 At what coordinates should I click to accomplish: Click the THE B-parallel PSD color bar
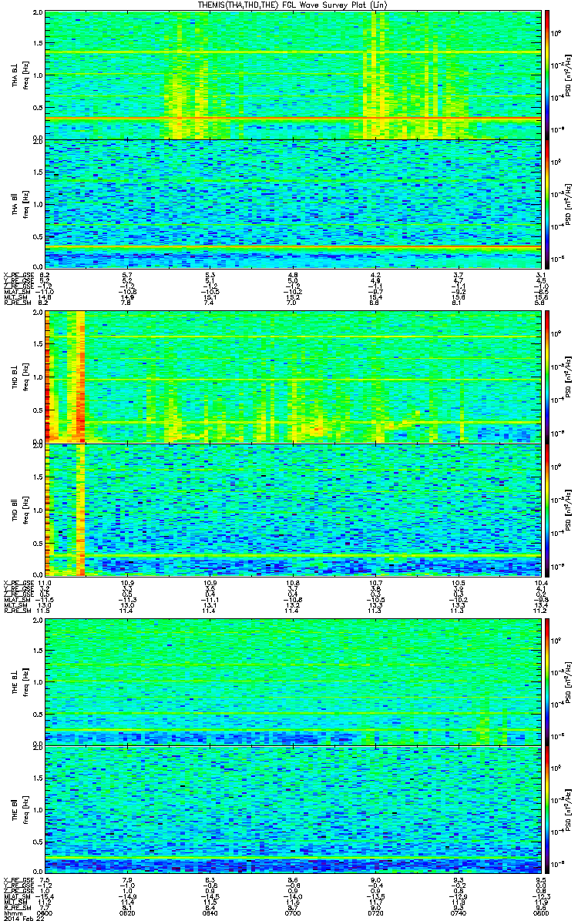tap(546, 810)
